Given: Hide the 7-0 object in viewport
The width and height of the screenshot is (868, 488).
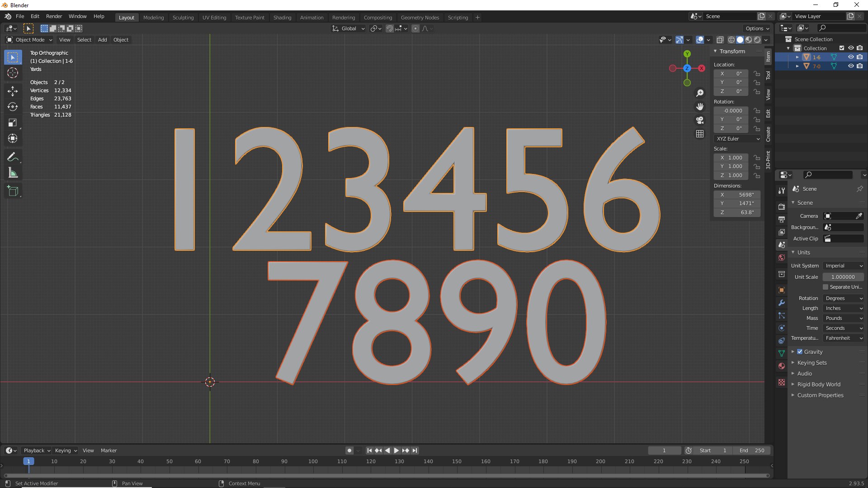Looking at the screenshot, I should (851, 66).
